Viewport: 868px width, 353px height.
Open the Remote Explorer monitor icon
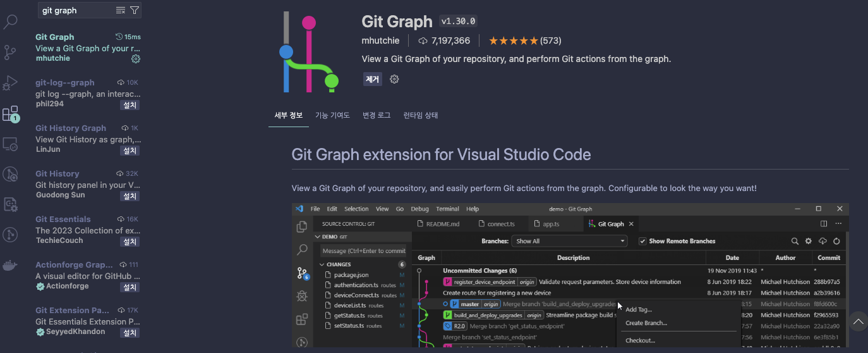tap(11, 144)
